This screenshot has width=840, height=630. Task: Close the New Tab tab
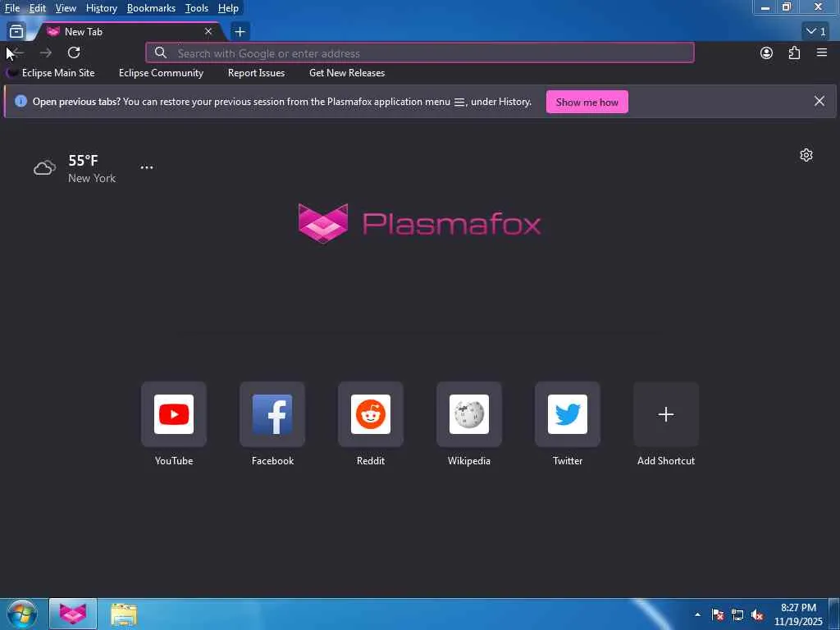click(208, 32)
